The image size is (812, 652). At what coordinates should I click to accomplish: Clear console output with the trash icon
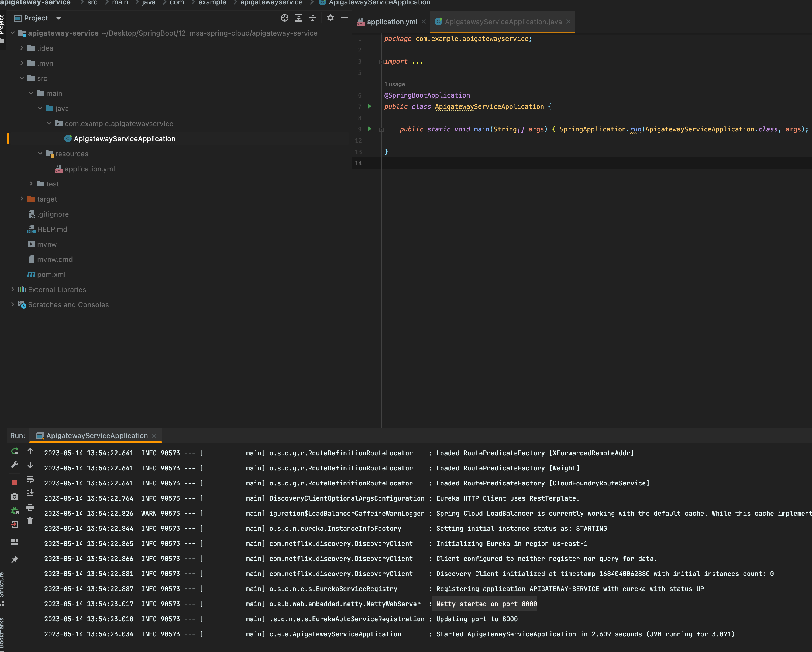tap(30, 521)
